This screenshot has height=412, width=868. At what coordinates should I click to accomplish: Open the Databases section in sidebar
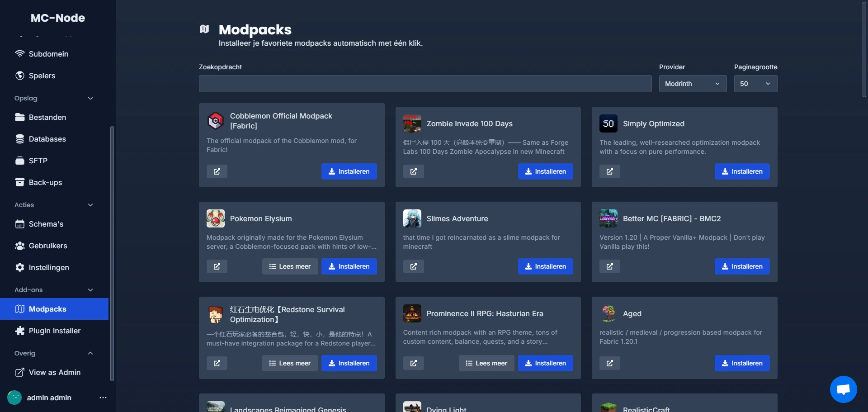click(47, 139)
